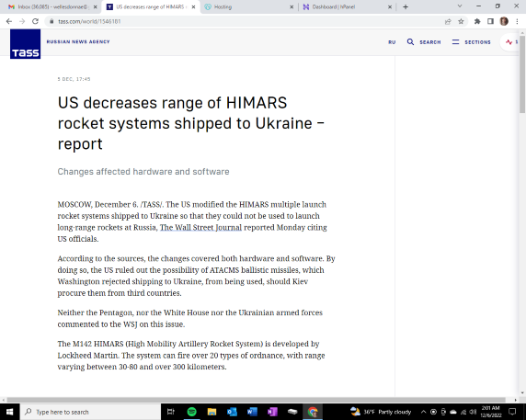Click the address bar URL

pos(89,21)
